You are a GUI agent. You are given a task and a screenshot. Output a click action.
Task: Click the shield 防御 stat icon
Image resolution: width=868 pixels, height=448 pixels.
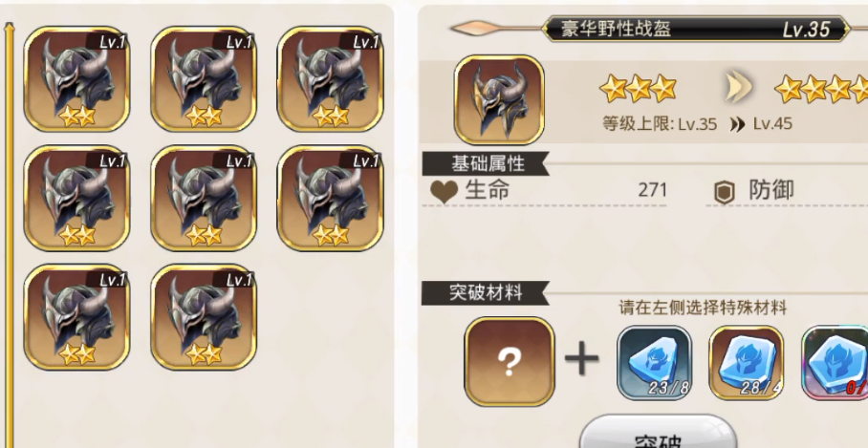coord(724,192)
